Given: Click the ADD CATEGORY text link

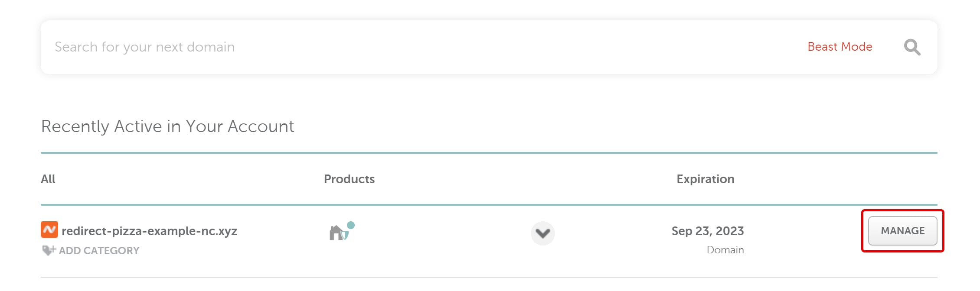Looking at the screenshot, I should 99,251.
